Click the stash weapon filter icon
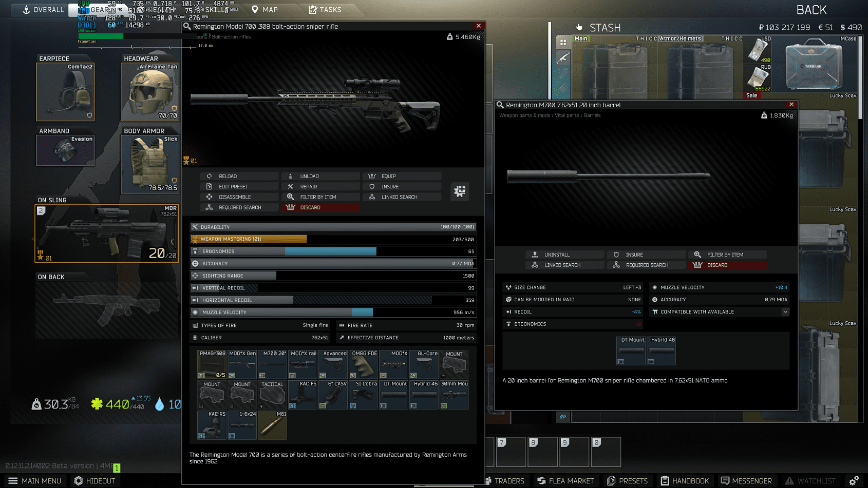The height and width of the screenshot is (488, 868). pos(563,58)
